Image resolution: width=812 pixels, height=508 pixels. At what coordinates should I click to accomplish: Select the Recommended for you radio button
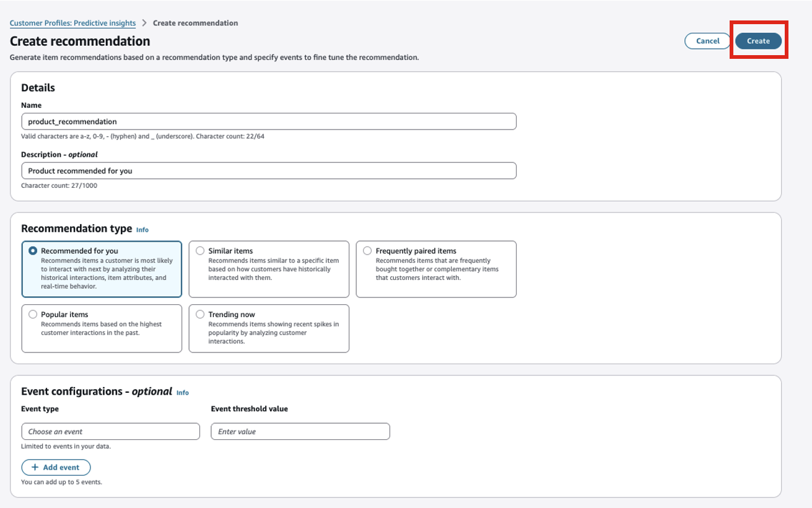tap(33, 251)
